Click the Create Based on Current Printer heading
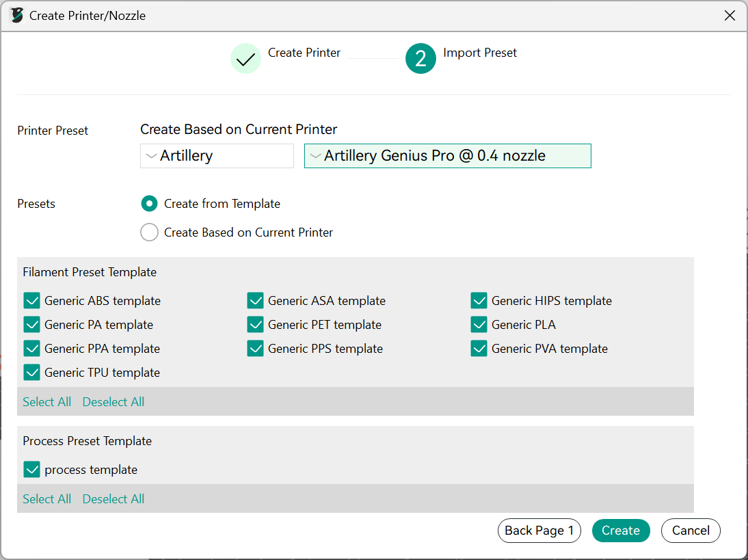 click(x=239, y=129)
